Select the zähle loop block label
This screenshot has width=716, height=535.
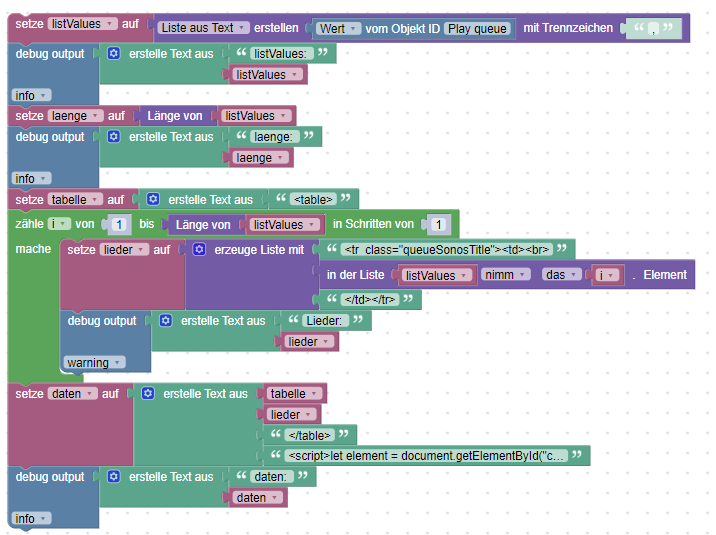point(29,224)
